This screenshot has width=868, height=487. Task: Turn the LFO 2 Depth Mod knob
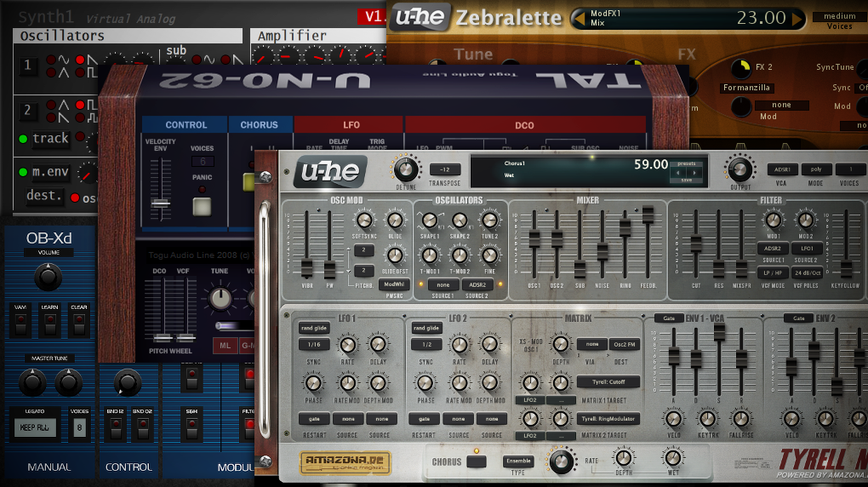(x=489, y=383)
